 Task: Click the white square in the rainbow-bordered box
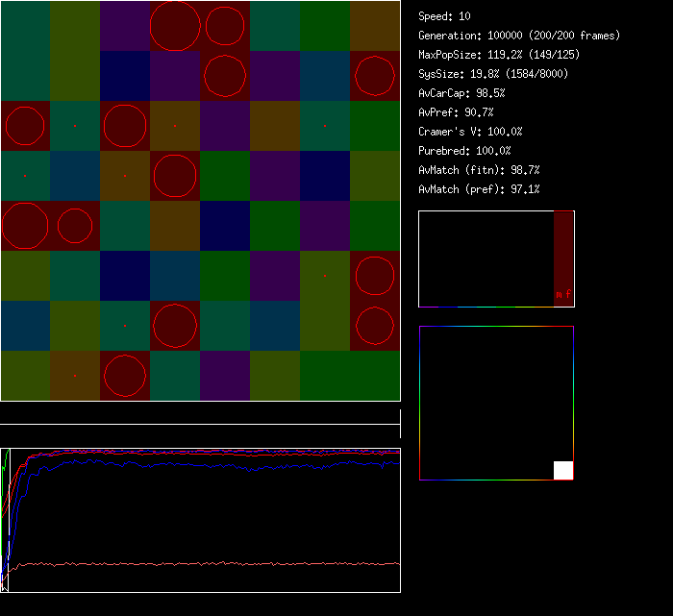pyautogui.click(x=563, y=470)
